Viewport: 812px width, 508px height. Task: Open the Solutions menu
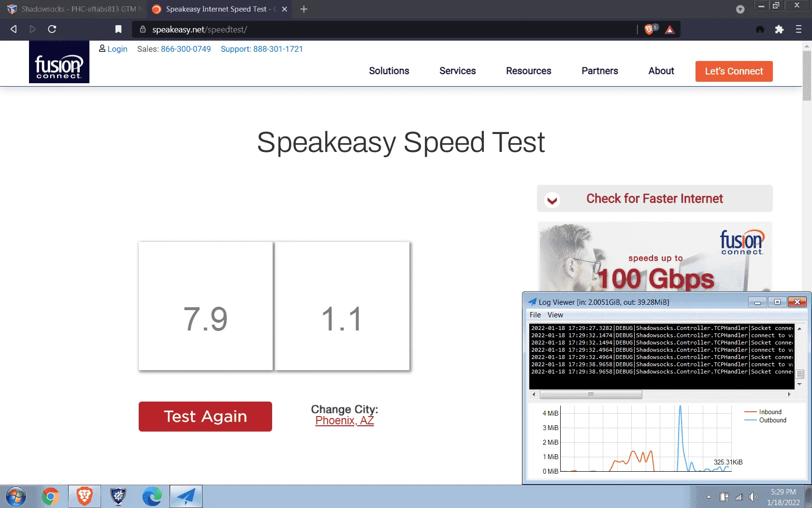tap(389, 71)
